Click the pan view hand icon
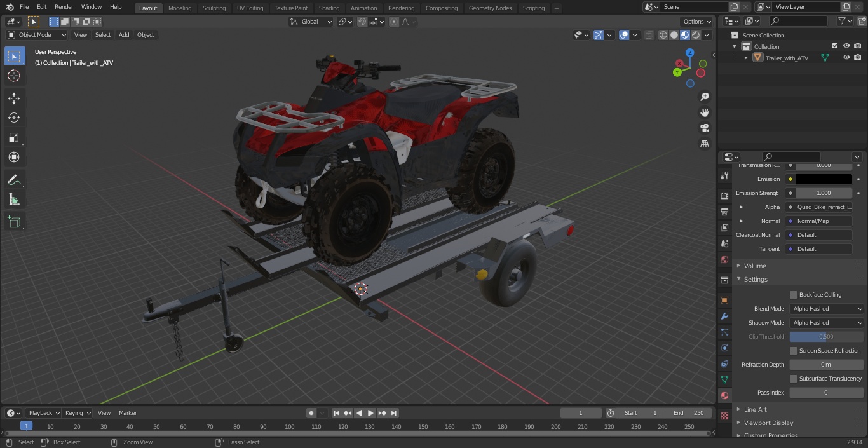This screenshot has height=448, width=868. pyautogui.click(x=705, y=112)
